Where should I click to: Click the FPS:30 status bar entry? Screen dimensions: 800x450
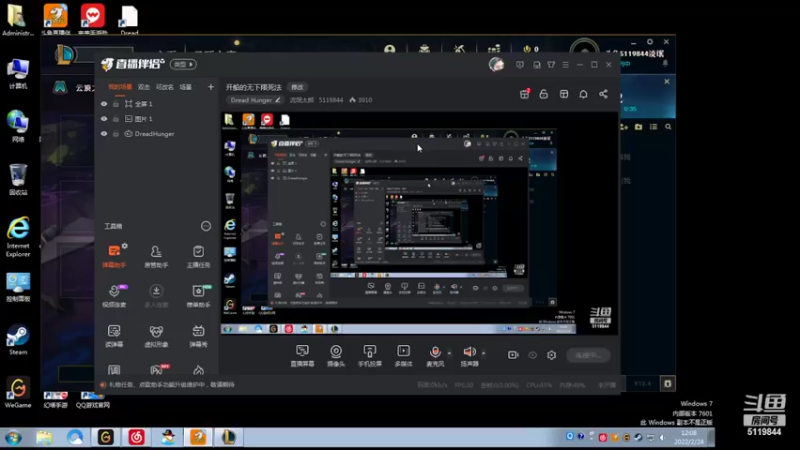click(x=464, y=385)
